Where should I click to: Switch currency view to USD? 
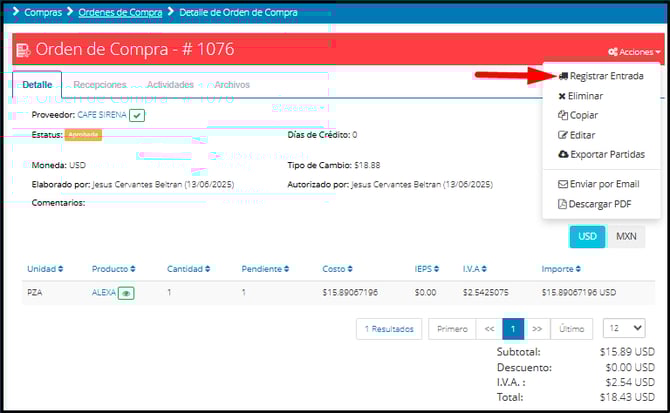tap(587, 237)
